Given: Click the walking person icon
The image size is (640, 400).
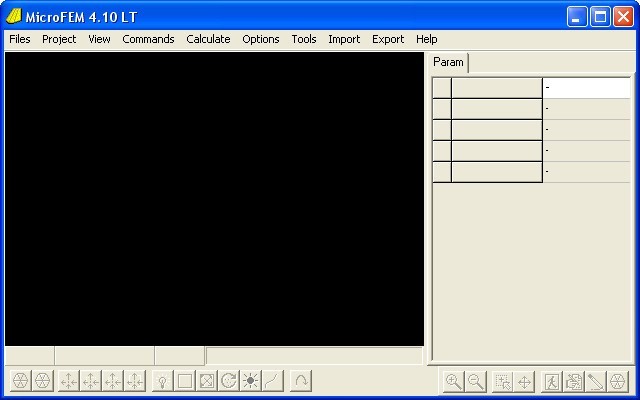Looking at the screenshot, I should 552,382.
